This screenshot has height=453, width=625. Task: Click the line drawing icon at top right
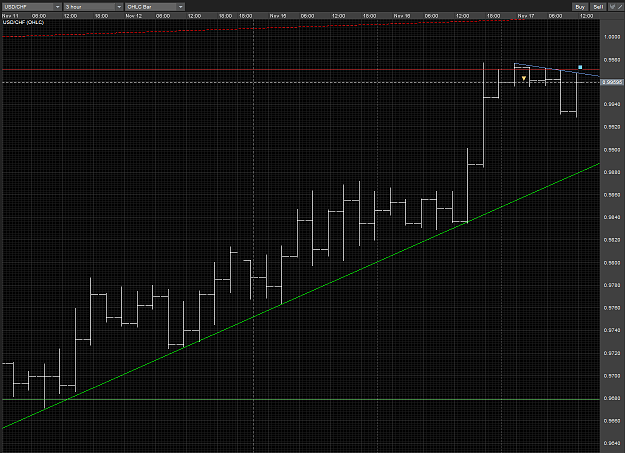[x=619, y=7]
